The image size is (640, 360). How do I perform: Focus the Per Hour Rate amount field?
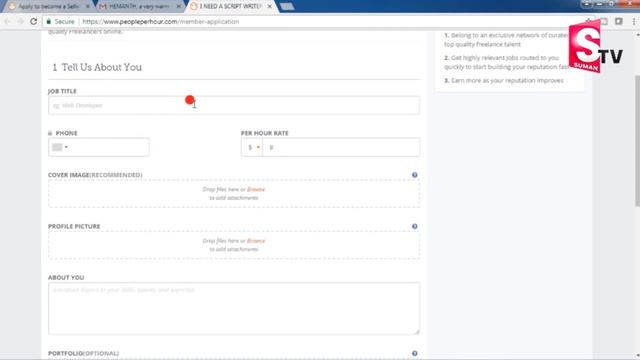click(341, 147)
